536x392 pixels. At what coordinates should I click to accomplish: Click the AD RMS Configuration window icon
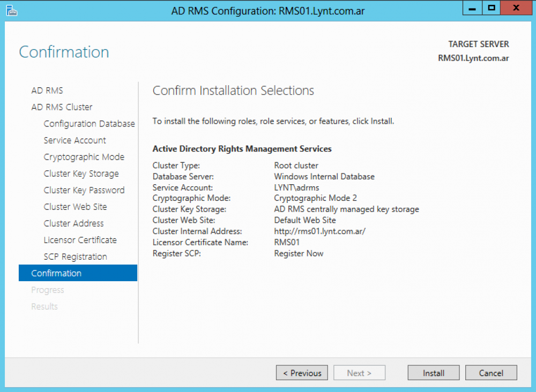point(11,11)
